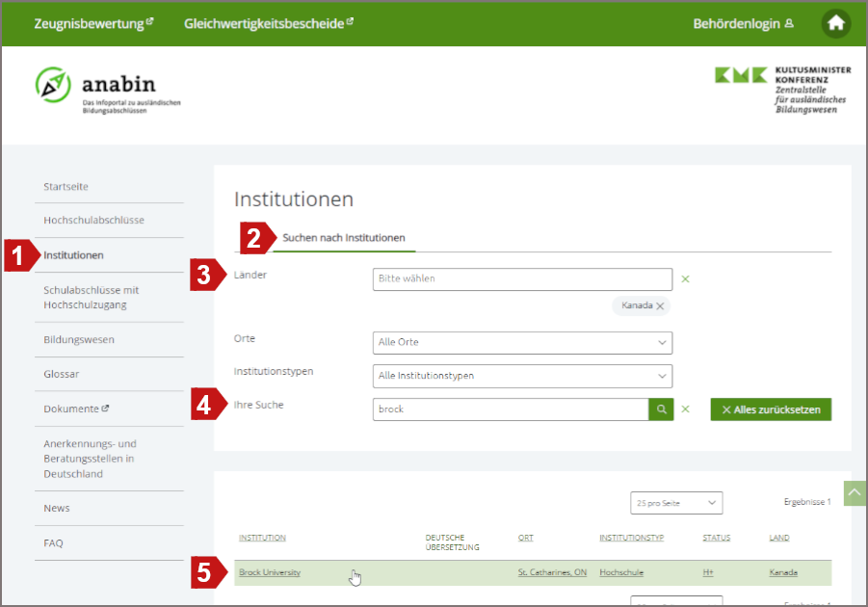This screenshot has height=607, width=868.
Task: Sort by the Institution column header
Action: coord(262,538)
